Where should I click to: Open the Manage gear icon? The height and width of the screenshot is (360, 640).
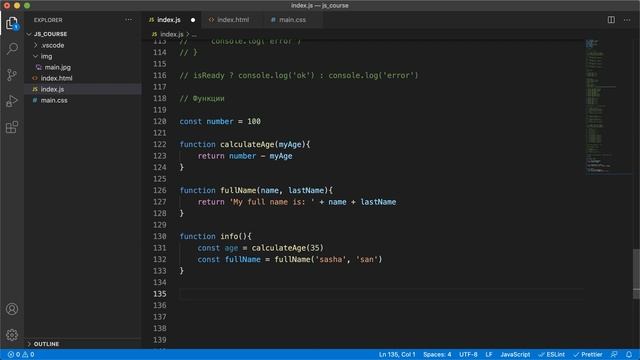12,335
